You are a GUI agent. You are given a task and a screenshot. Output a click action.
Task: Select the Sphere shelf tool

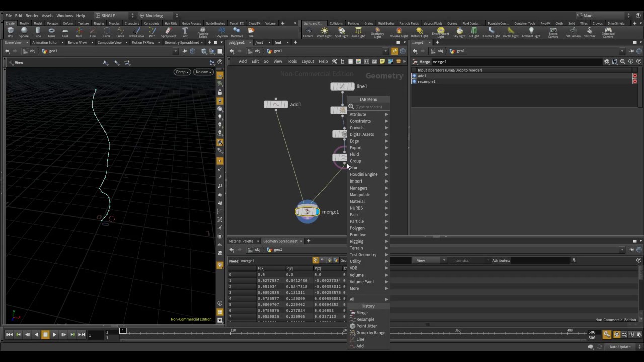click(x=24, y=33)
